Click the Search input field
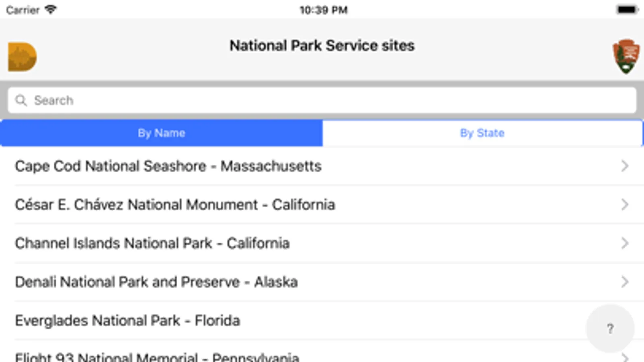This screenshot has height=362, width=644. click(x=322, y=100)
